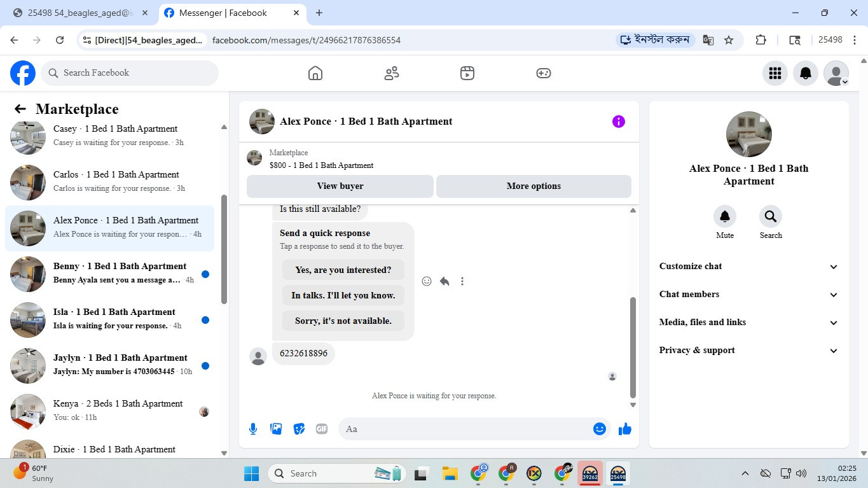
Task: Open conversation info purple icon
Action: click(x=619, y=122)
